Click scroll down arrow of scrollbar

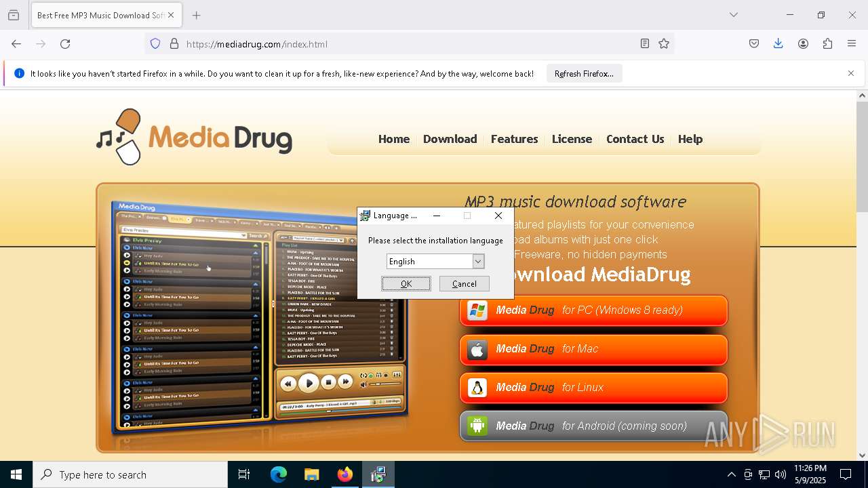tap(863, 455)
